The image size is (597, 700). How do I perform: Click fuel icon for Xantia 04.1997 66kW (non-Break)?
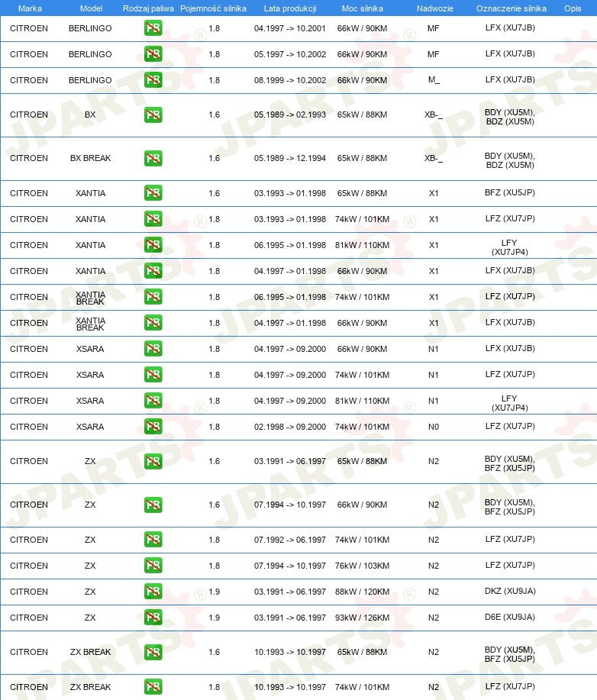(153, 270)
